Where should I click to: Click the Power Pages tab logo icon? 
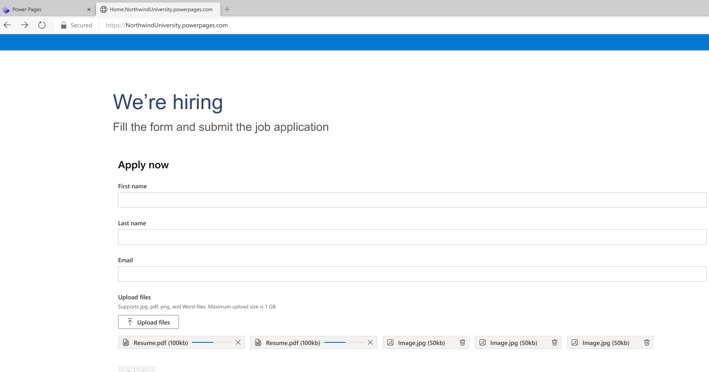[6, 9]
